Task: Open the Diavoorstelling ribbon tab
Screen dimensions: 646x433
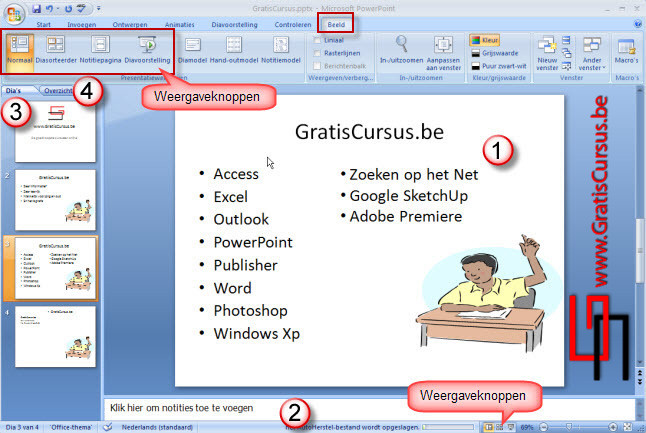Action: pyautogui.click(x=234, y=25)
